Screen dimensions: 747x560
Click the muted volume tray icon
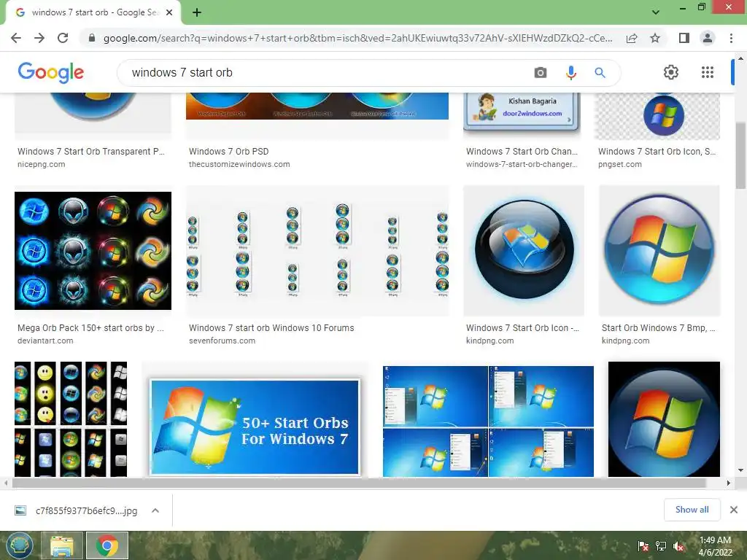pos(678,545)
